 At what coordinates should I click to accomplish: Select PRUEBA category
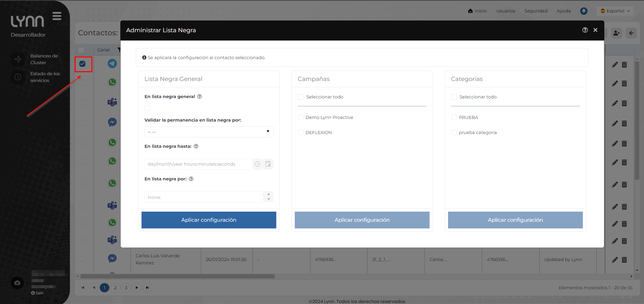coord(454,117)
